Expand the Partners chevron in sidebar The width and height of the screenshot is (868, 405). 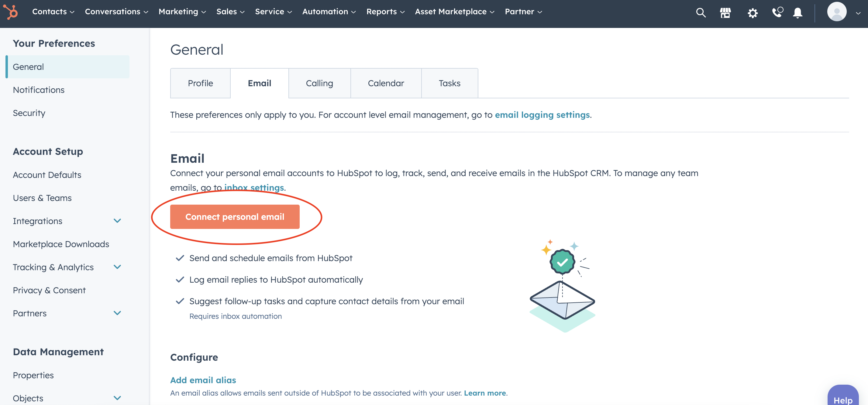pos(117,313)
